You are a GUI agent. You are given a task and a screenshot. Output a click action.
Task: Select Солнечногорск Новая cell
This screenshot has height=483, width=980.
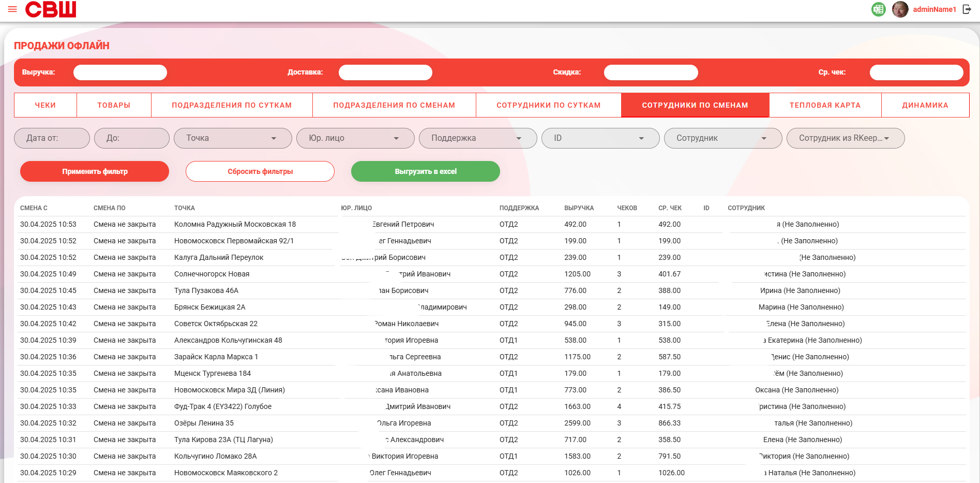pyautogui.click(x=212, y=274)
